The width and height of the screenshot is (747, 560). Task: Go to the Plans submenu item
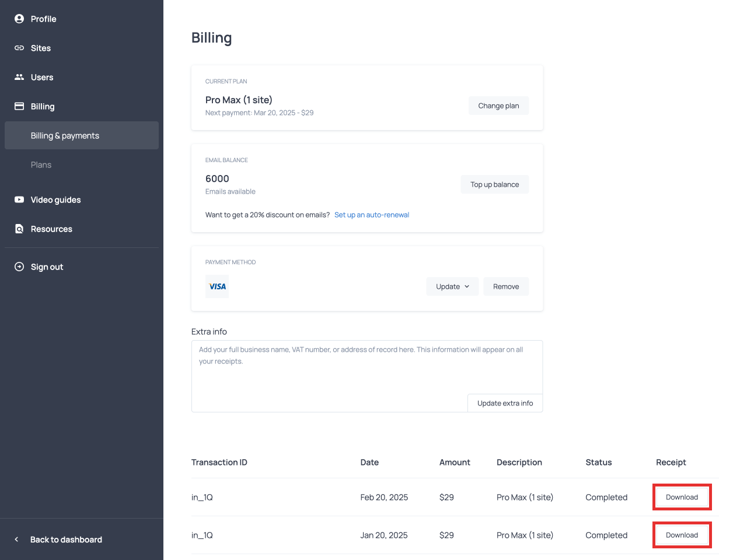[x=41, y=164]
